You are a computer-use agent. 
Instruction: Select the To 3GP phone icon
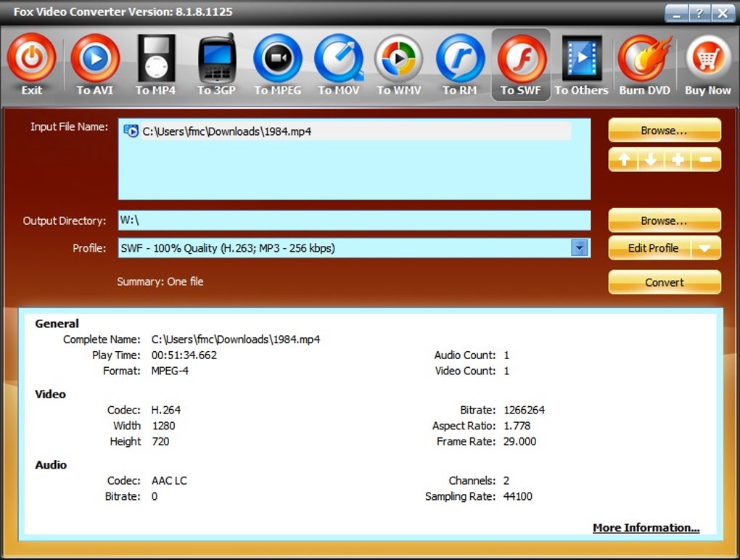pyautogui.click(x=217, y=57)
